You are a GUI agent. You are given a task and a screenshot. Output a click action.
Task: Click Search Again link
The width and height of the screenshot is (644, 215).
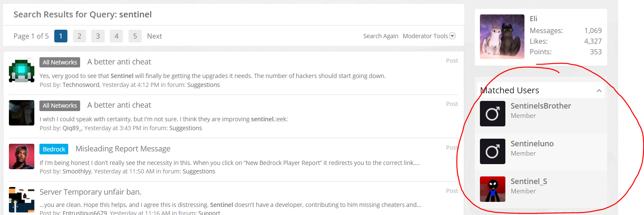click(x=381, y=36)
